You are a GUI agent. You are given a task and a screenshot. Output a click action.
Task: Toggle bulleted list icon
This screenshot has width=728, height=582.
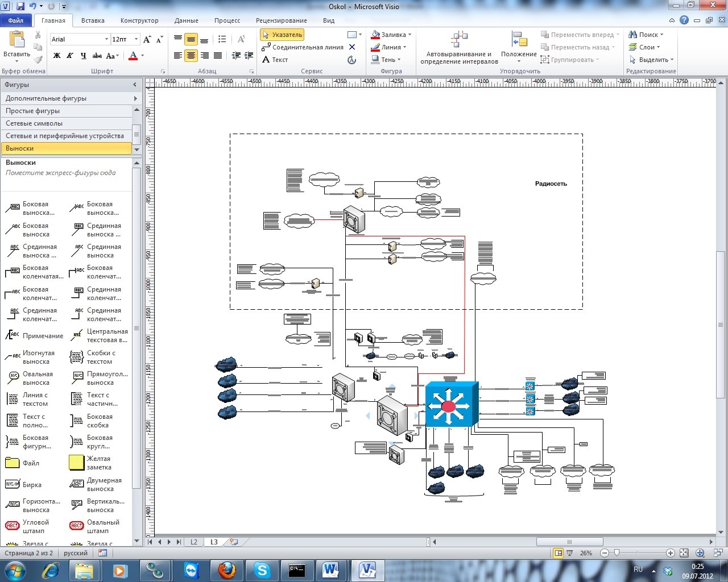(x=222, y=39)
